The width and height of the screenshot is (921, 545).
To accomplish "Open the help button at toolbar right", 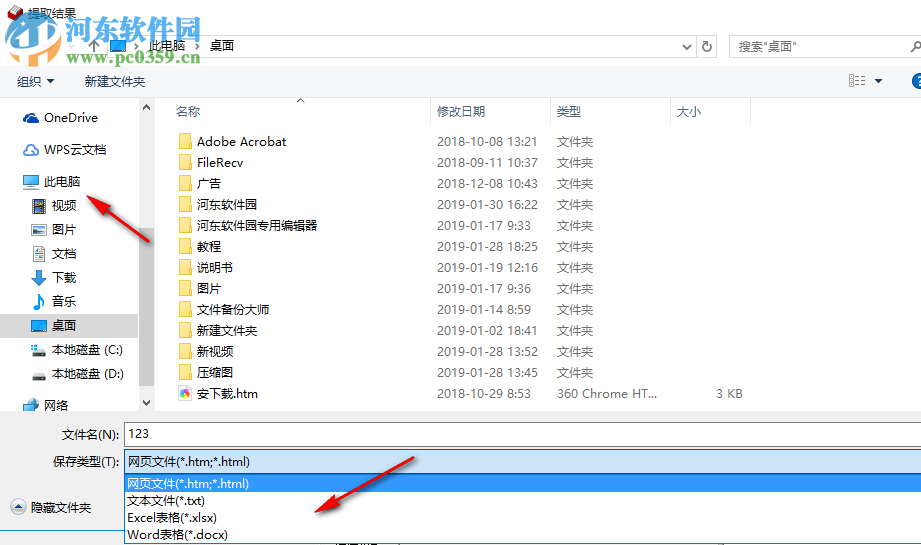I will [916, 81].
